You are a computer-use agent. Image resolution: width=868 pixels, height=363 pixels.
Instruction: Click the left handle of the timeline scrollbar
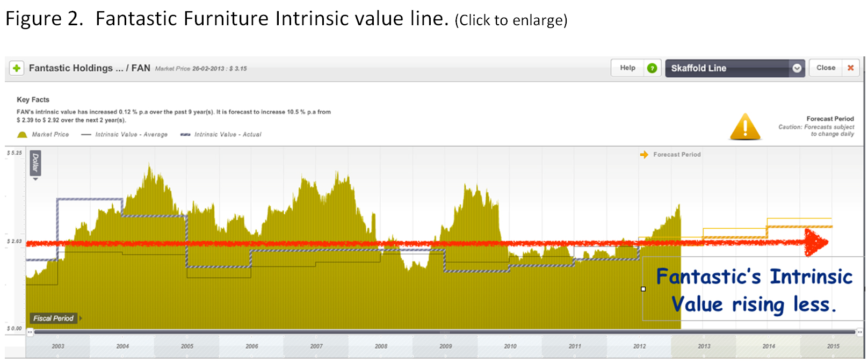[30, 332]
